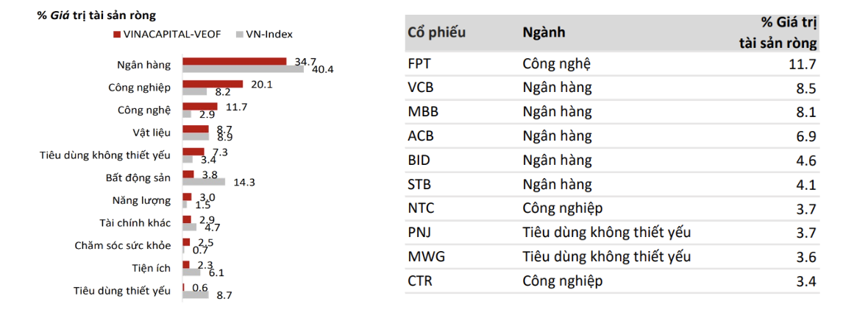868x321 pixels.
Task: Click the chart title % Giá trị tài sản ròng
Action: click(x=96, y=15)
